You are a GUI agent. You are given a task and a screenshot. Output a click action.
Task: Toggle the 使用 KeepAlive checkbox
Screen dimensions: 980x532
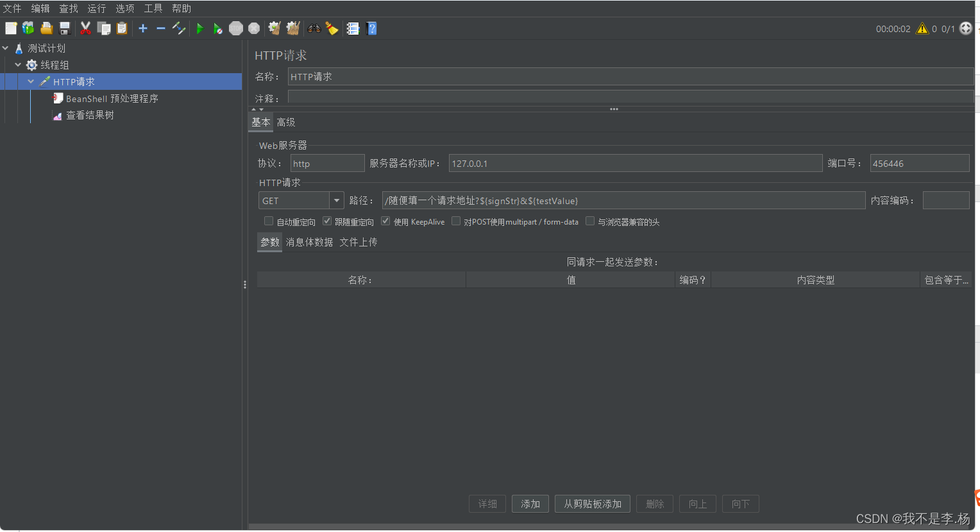pyautogui.click(x=385, y=221)
